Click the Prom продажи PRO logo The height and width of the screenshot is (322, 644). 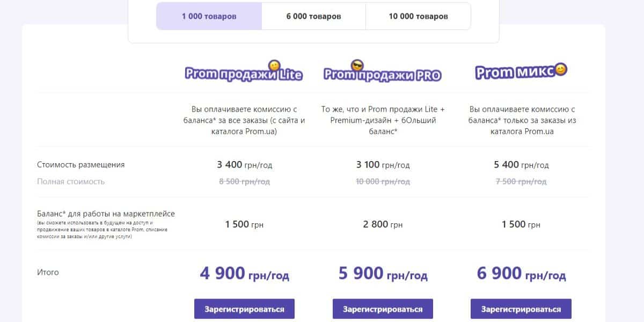(x=382, y=72)
